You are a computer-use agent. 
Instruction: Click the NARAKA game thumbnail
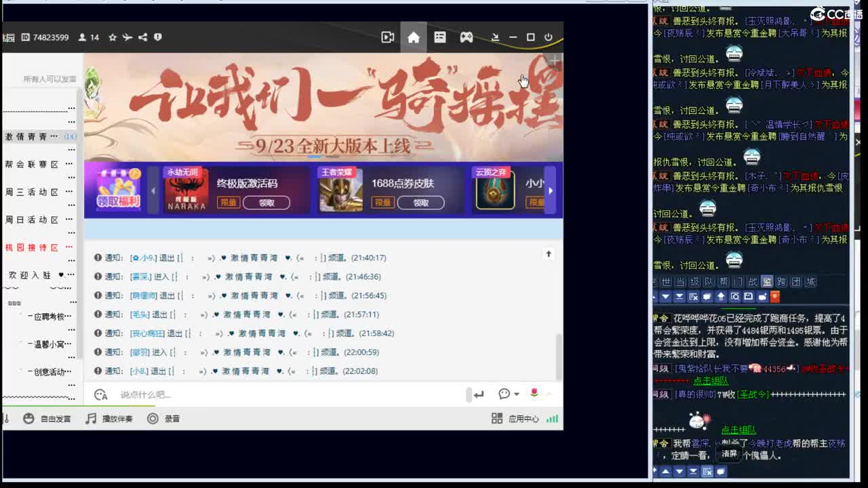[186, 190]
